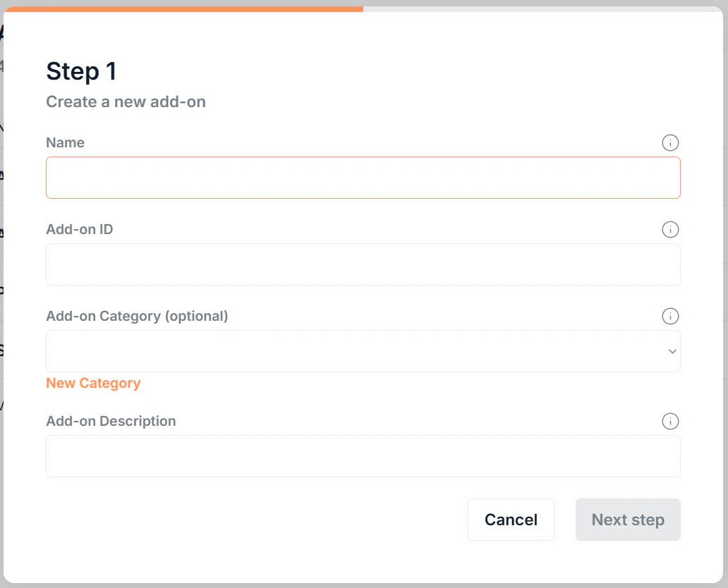Click the Step 1 heading

(x=80, y=71)
